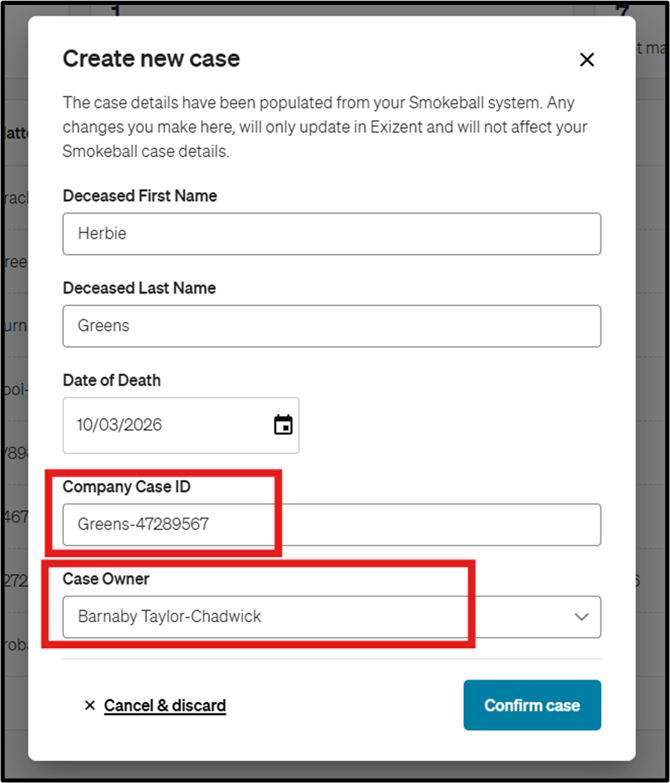Expand the Case Owner dropdown chevron

(582, 617)
